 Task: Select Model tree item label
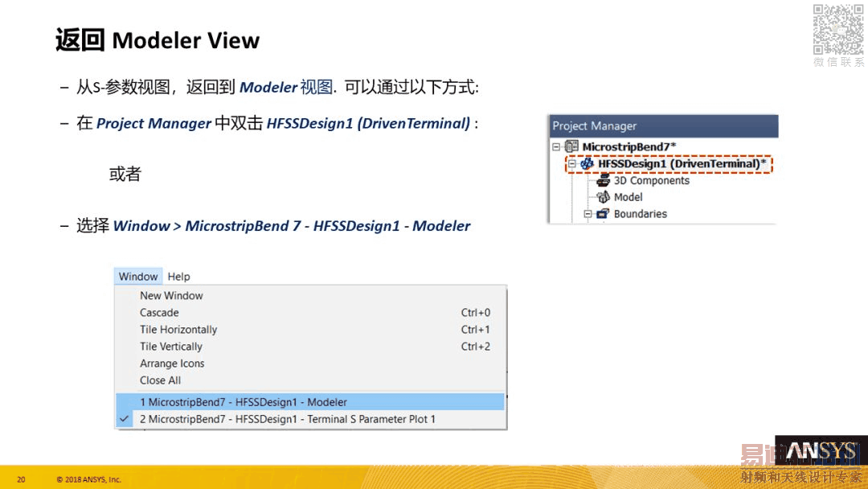coord(628,197)
